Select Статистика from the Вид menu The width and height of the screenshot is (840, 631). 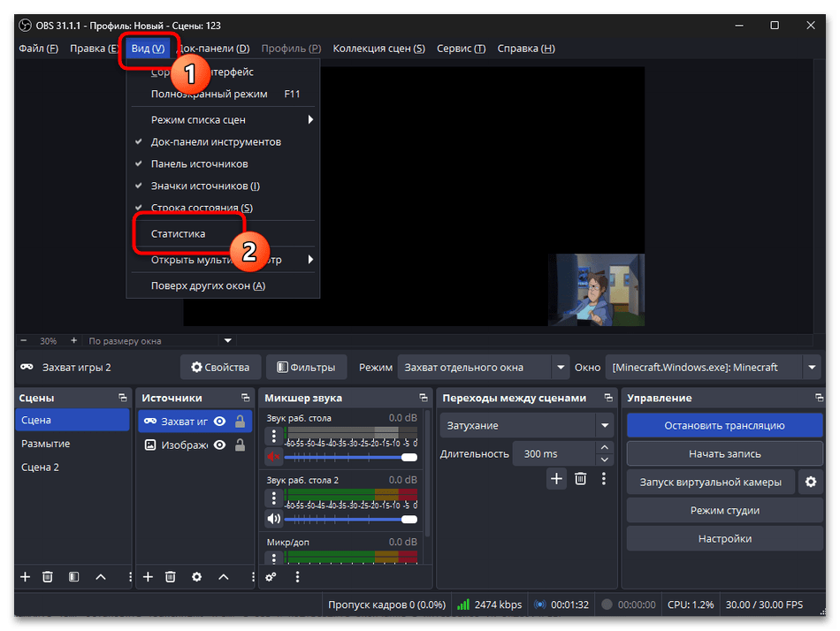(178, 234)
